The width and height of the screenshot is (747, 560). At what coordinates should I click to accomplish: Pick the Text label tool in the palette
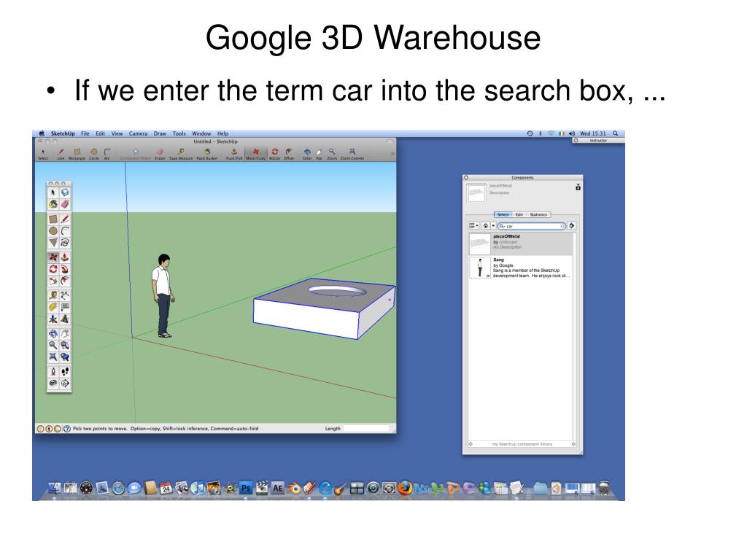pyautogui.click(x=65, y=307)
